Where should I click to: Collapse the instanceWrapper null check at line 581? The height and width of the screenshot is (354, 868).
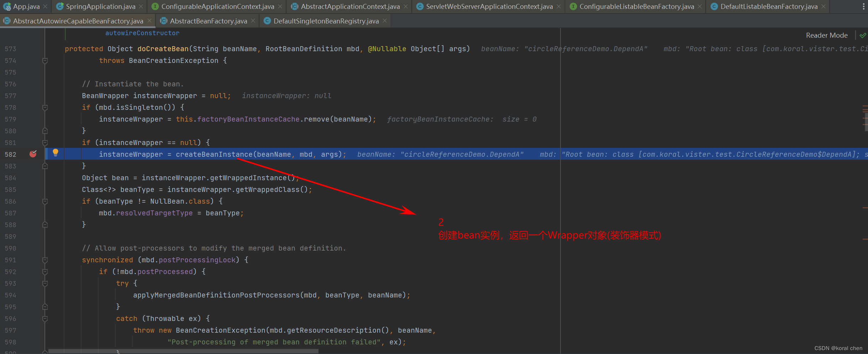45,143
